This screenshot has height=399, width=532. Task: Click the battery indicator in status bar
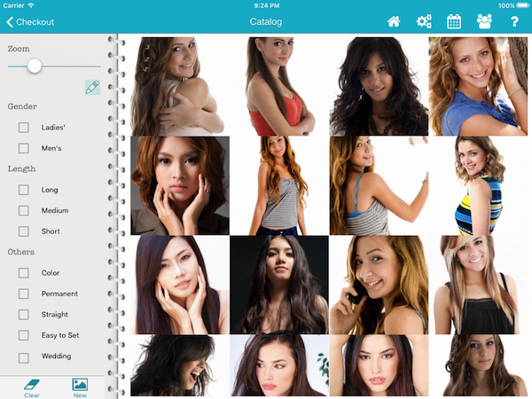[522, 5]
